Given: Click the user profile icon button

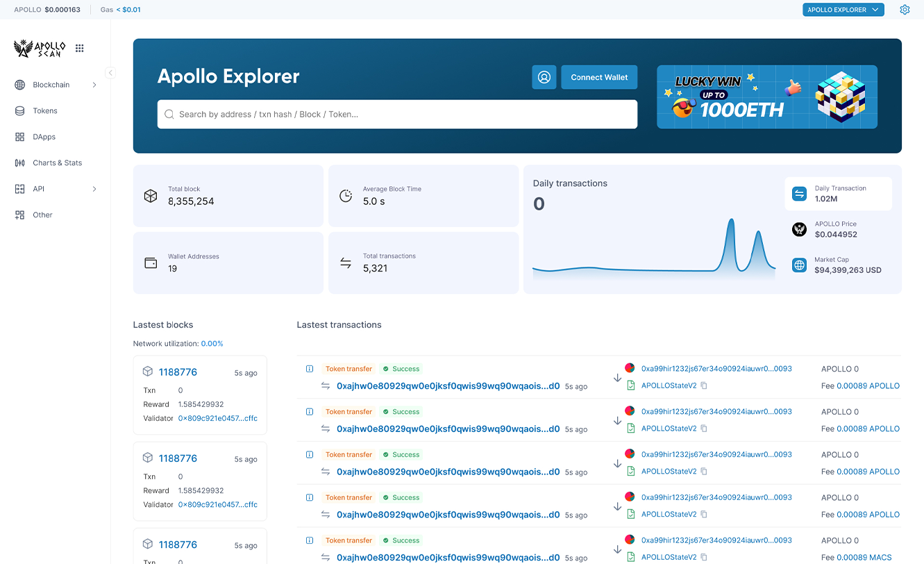Looking at the screenshot, I should point(544,77).
